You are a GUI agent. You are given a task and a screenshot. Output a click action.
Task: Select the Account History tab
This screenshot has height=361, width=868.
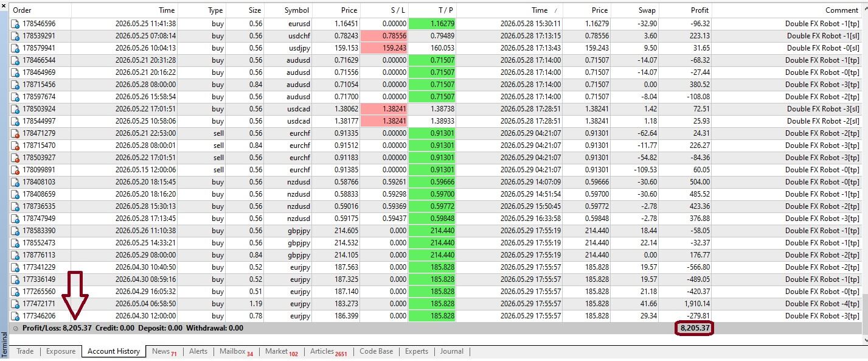pos(114,351)
